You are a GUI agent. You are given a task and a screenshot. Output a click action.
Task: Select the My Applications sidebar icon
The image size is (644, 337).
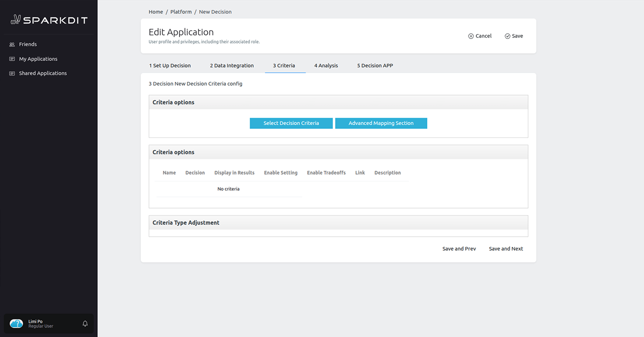[11, 59]
